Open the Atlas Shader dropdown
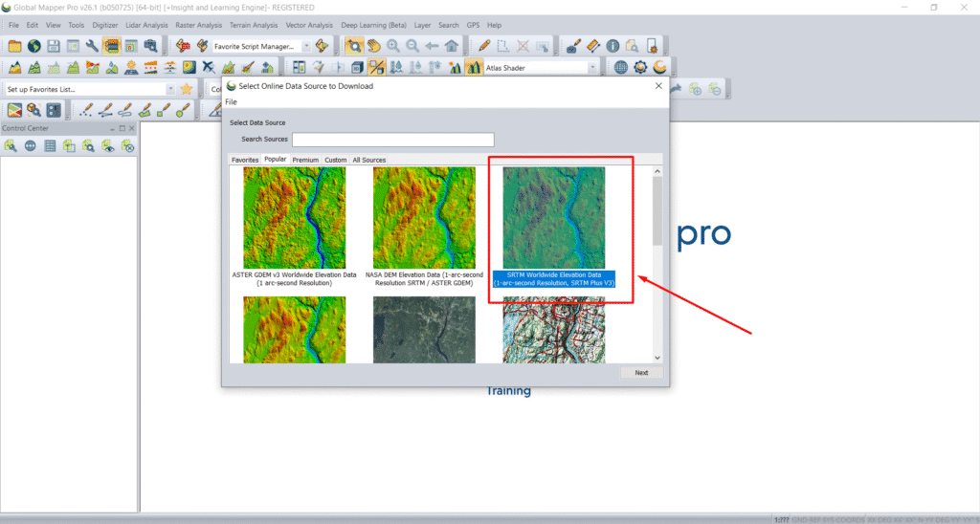Image resolution: width=980 pixels, height=524 pixels. [591, 68]
